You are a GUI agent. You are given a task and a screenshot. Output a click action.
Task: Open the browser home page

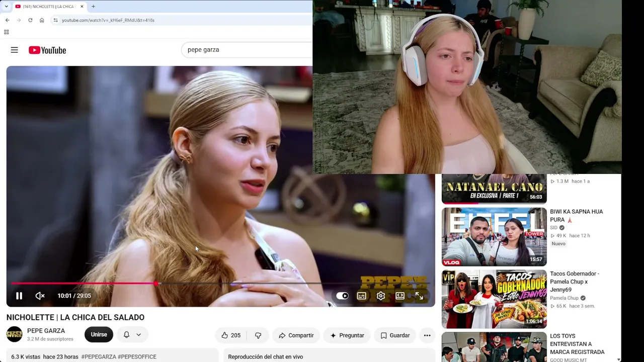pos(42,20)
